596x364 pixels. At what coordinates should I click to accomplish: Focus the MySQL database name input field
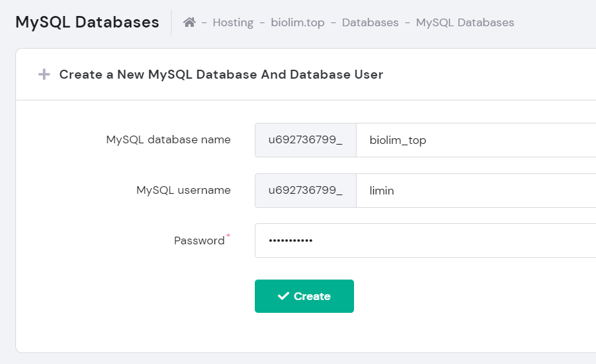[476, 140]
